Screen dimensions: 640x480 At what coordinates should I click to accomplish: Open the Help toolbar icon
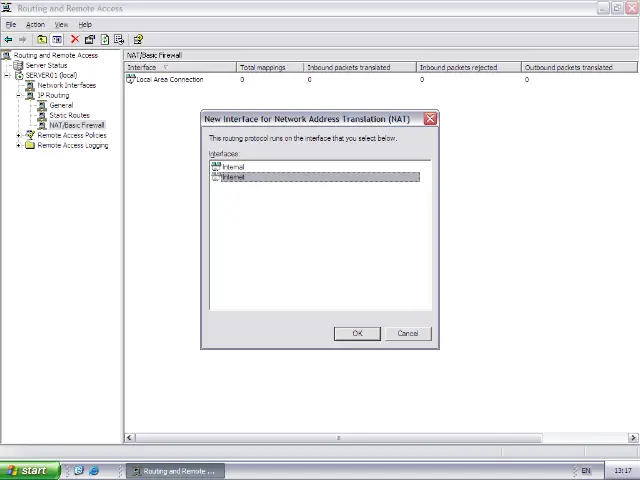coord(138,40)
